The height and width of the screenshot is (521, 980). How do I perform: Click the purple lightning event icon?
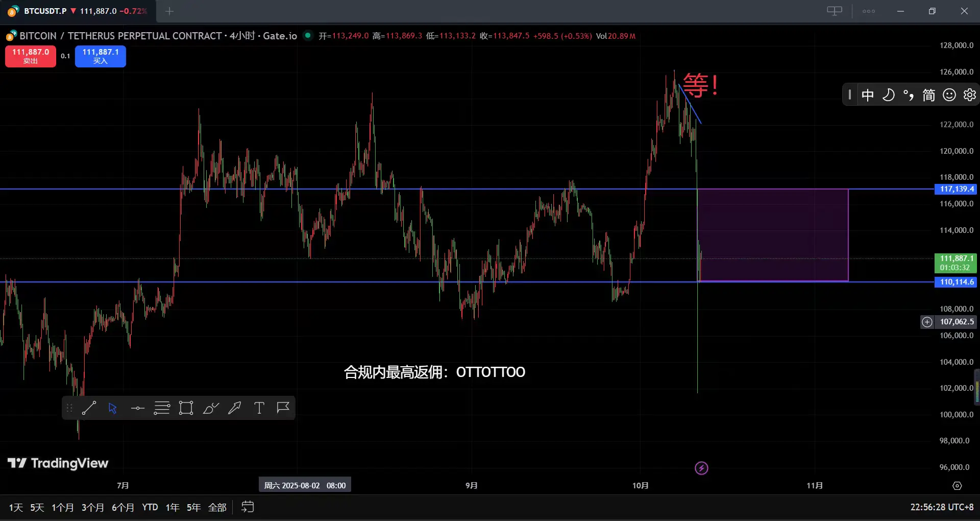pyautogui.click(x=701, y=468)
